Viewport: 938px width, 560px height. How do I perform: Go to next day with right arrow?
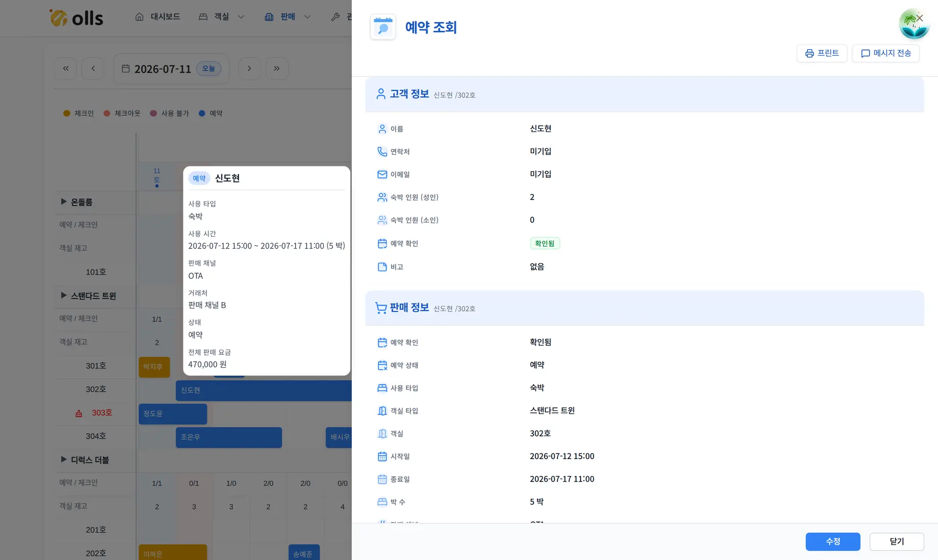click(x=249, y=68)
